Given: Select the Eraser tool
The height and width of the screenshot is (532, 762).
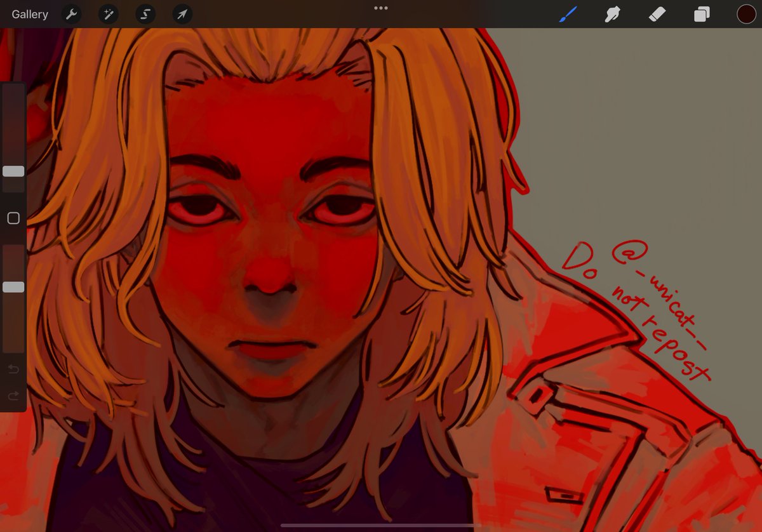Looking at the screenshot, I should pyautogui.click(x=657, y=14).
